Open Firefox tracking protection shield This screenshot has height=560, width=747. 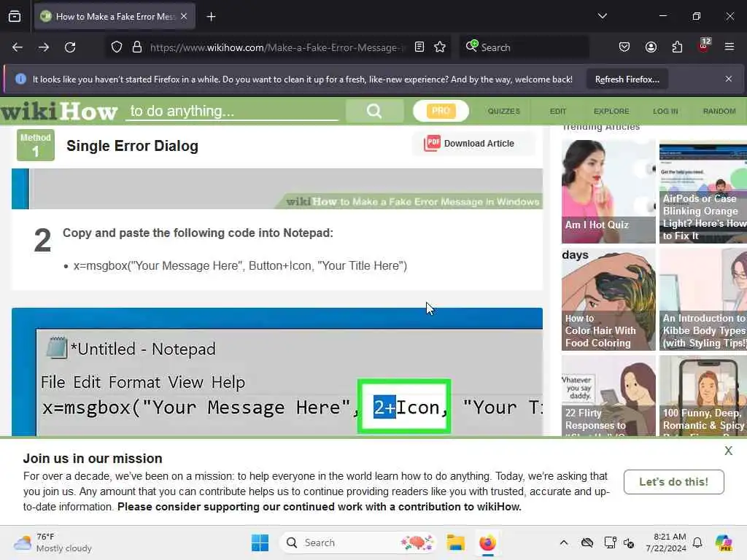click(x=117, y=47)
